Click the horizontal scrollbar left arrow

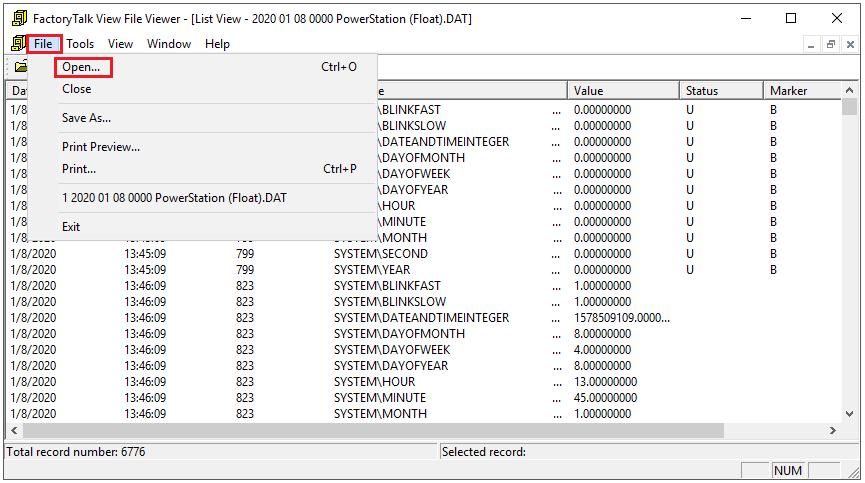[x=14, y=430]
